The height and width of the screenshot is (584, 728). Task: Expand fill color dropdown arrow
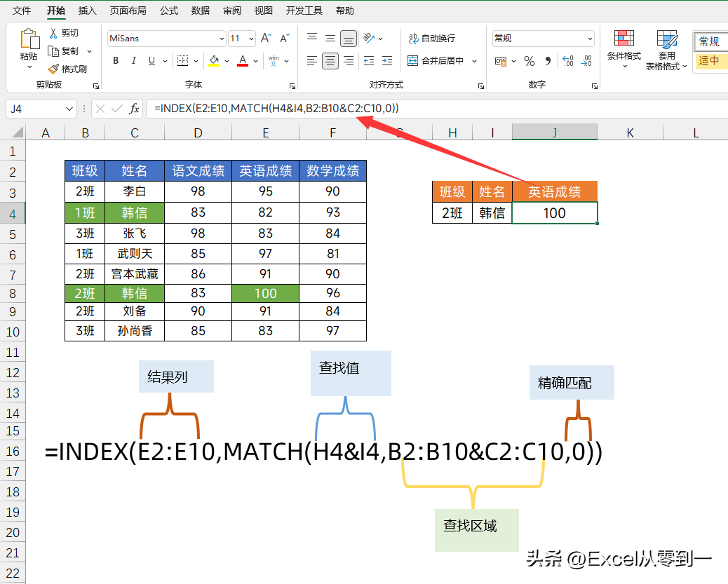227,61
